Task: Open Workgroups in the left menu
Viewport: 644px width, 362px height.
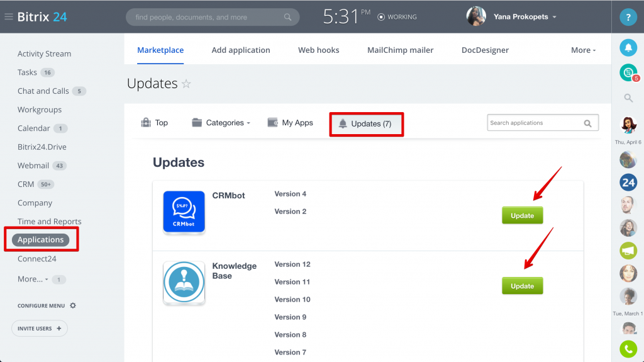Action: pyautogui.click(x=40, y=110)
